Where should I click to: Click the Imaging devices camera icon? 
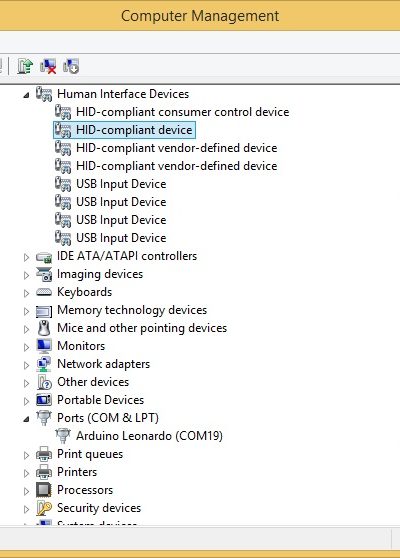tap(44, 274)
